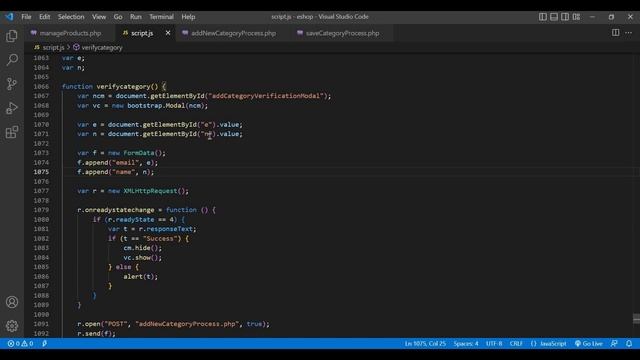The height and width of the screenshot is (360, 640).
Task: Open Customize Layout icon
Action: [x=576, y=17]
